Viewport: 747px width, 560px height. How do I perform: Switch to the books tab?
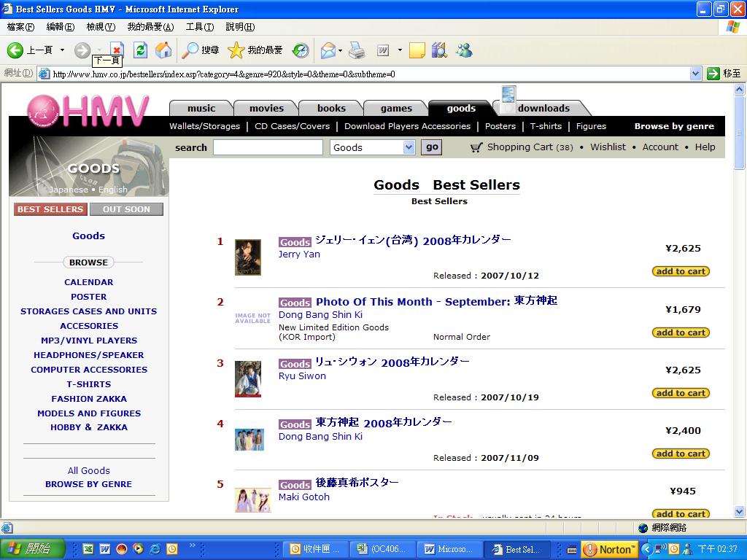pyautogui.click(x=331, y=108)
